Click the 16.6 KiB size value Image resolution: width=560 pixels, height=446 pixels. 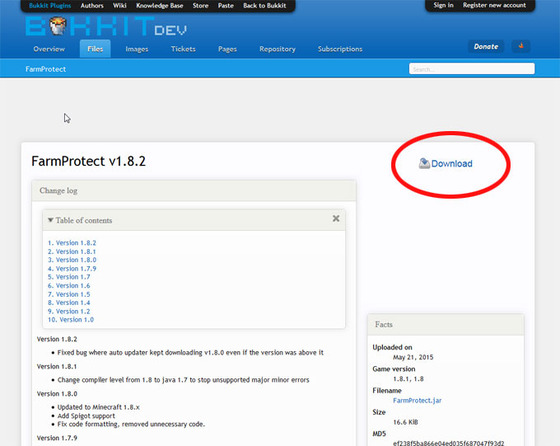405,422
